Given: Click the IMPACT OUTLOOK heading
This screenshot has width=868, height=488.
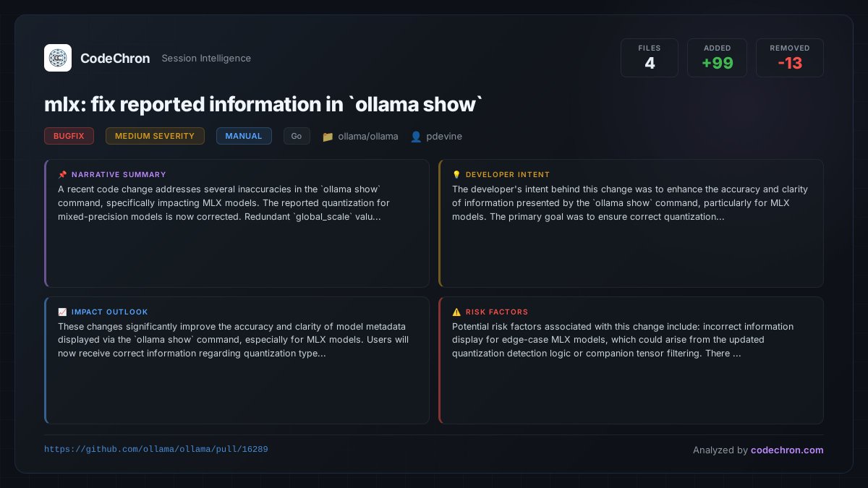Looking at the screenshot, I should [x=110, y=312].
